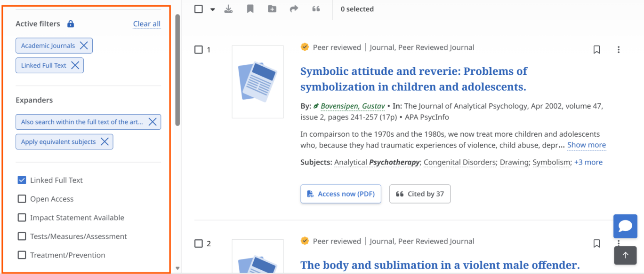Open the chat support bubble
The image size is (644, 274).
(625, 226)
